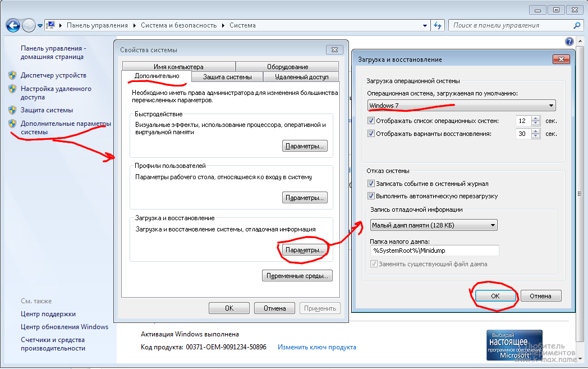Go to Панель управления домашняя страница
This screenshot has width=588, height=369.
[53, 52]
